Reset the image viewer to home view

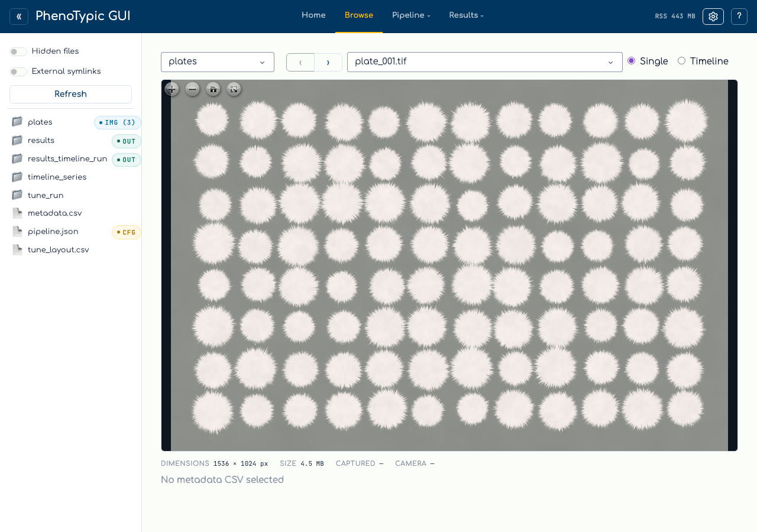tap(213, 89)
